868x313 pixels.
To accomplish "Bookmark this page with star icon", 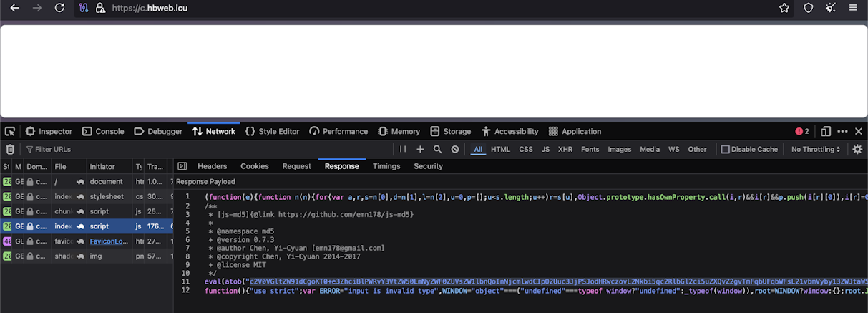I will 784,8.
